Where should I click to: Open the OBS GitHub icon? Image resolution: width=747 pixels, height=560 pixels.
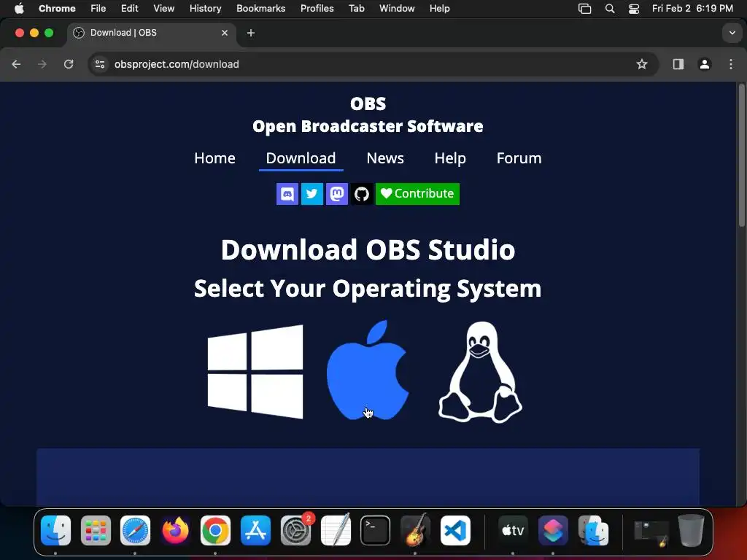[362, 194]
